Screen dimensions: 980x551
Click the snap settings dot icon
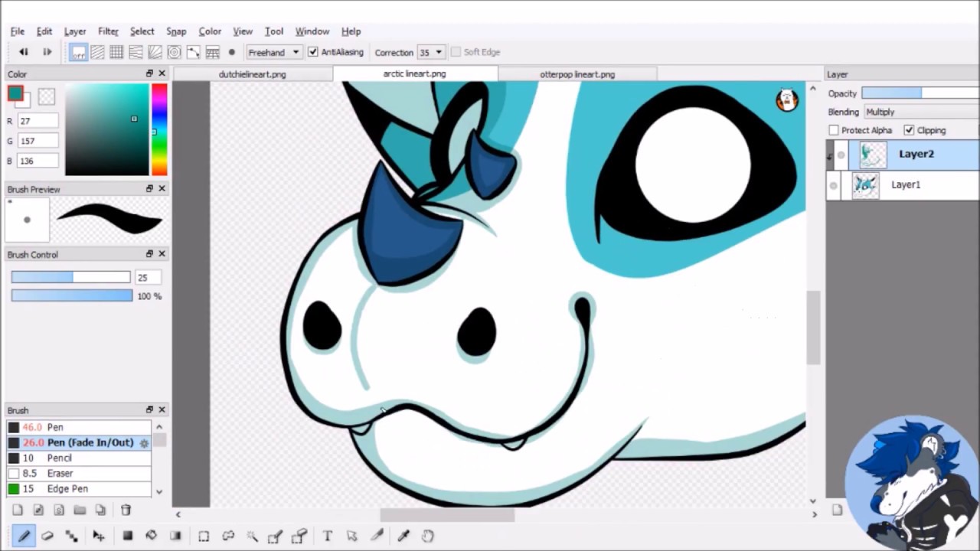231,52
